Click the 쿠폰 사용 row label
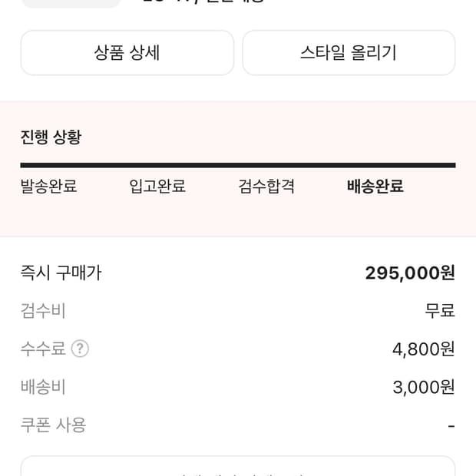The width and height of the screenshot is (476, 476). [x=53, y=425]
